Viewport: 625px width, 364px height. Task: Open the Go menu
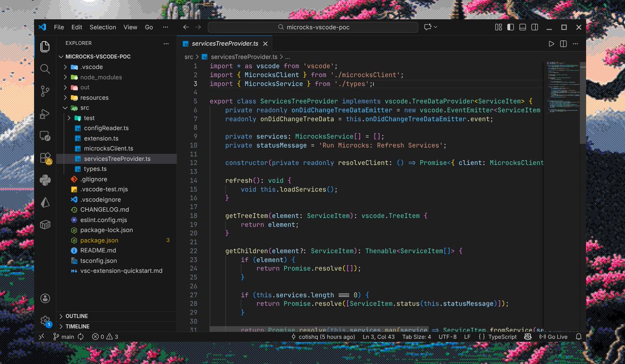pos(149,27)
